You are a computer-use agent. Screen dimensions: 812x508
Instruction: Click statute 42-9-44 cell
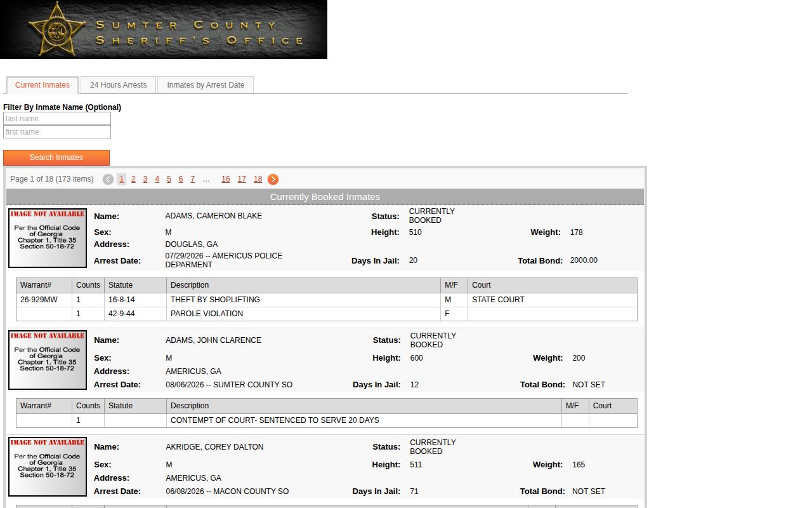(135, 314)
